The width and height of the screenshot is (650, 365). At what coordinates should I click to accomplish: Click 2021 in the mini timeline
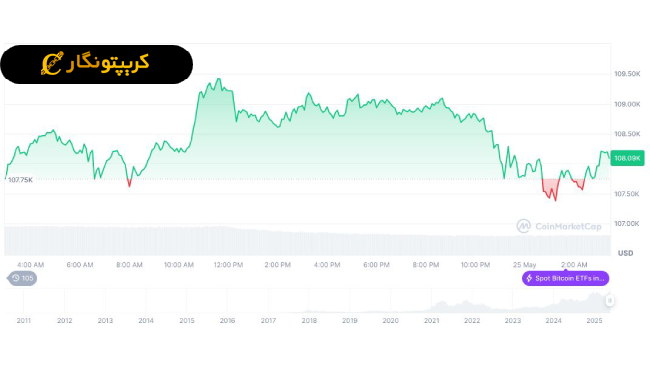pyautogui.click(x=432, y=321)
